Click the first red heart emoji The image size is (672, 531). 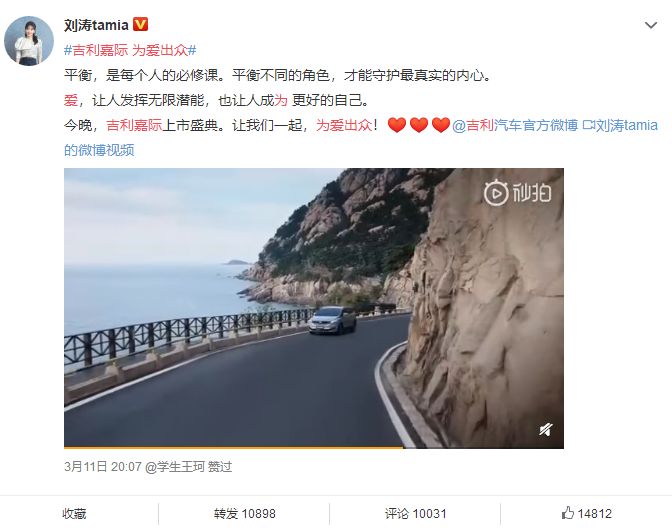396,125
